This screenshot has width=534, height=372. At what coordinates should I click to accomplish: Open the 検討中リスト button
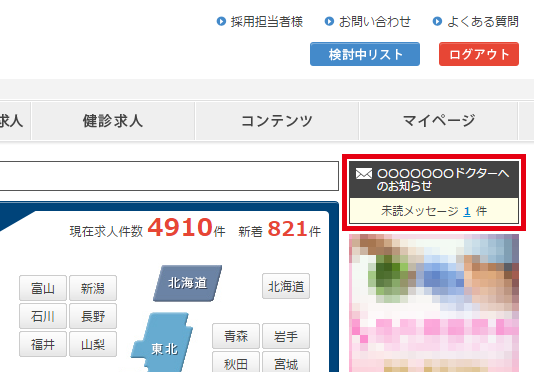[365, 54]
